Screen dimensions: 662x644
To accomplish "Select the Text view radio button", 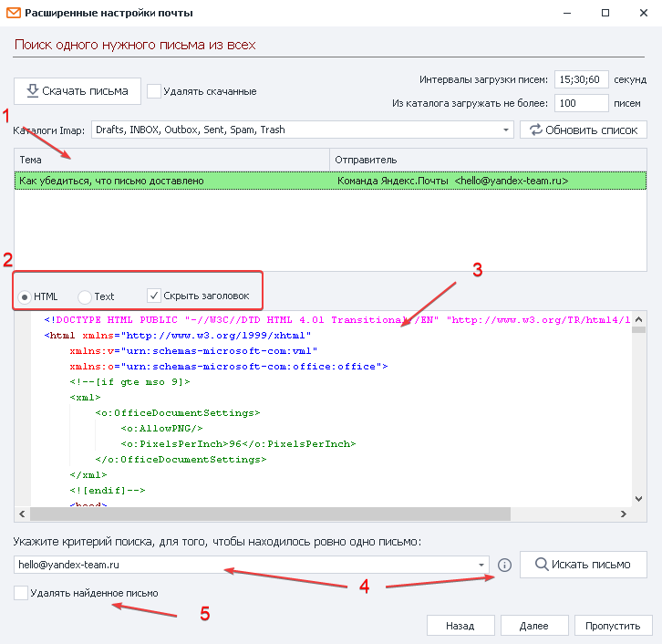I will point(85,296).
